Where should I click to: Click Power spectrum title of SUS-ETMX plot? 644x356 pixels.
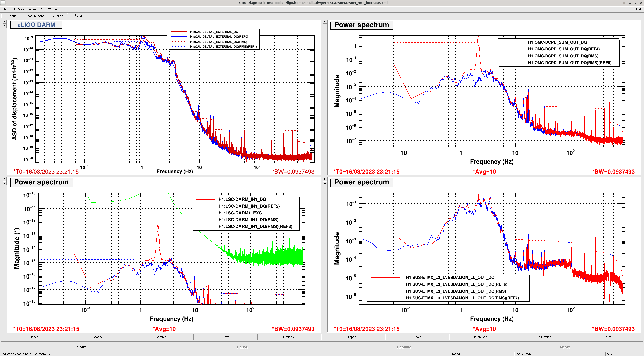click(x=361, y=182)
